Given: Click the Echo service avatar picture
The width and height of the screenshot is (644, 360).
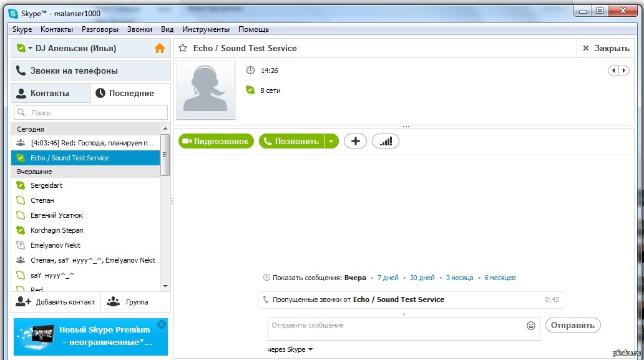Looking at the screenshot, I should 205,89.
